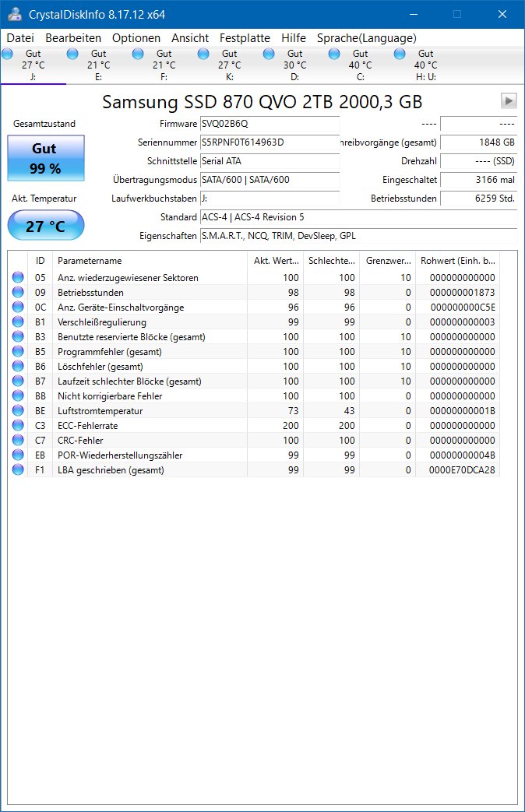Switch to drive F: tab
This screenshot has width=525, height=812.
tap(164, 65)
